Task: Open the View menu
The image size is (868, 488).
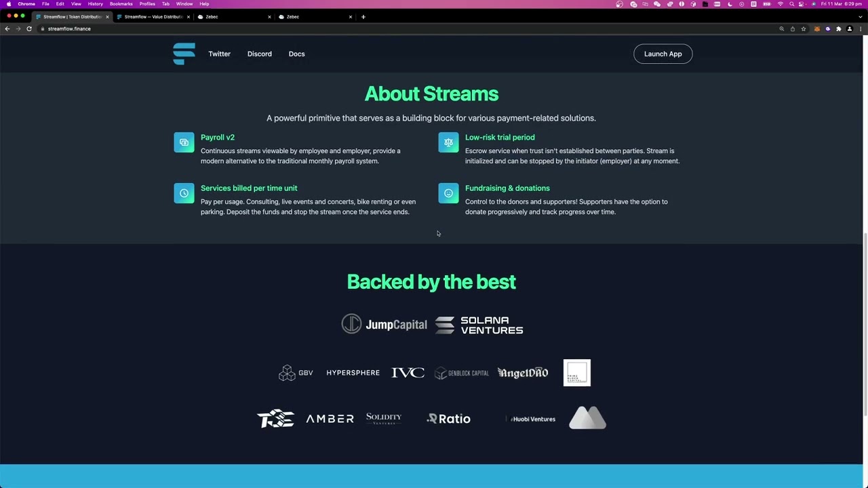Action: pyautogui.click(x=76, y=3)
